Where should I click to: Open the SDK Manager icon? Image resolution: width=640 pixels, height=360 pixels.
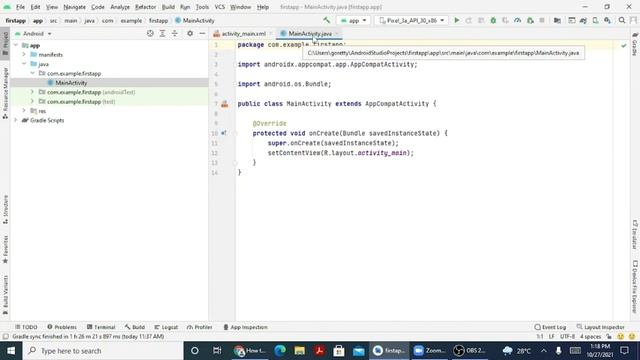[607, 20]
